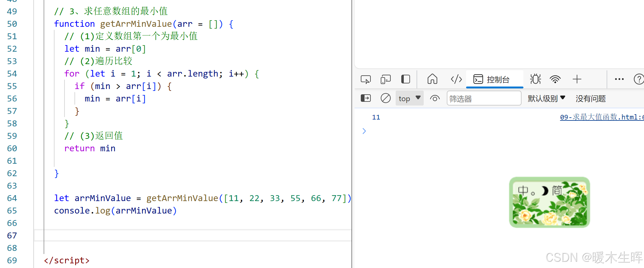Click the comment '// 3、求任意数组的最小值'

[x=111, y=11]
